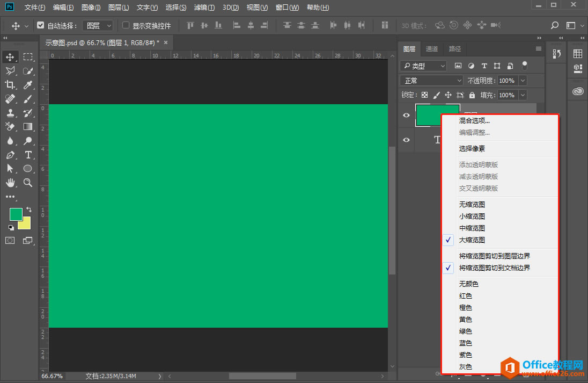Open the Layers panel menu
The width and height of the screenshot is (588, 383).
click(x=539, y=49)
